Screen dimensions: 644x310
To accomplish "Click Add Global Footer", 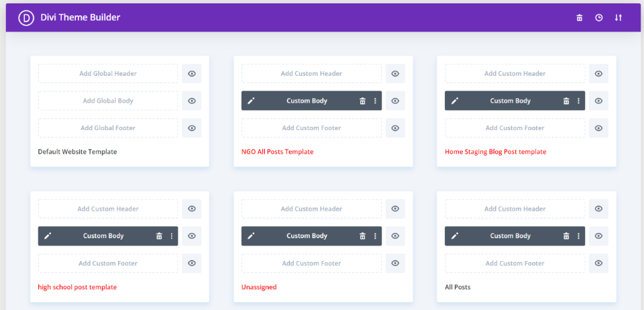I will pyautogui.click(x=108, y=128).
